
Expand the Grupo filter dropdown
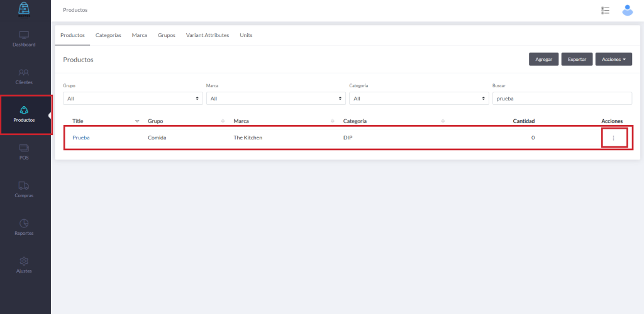[x=133, y=99]
